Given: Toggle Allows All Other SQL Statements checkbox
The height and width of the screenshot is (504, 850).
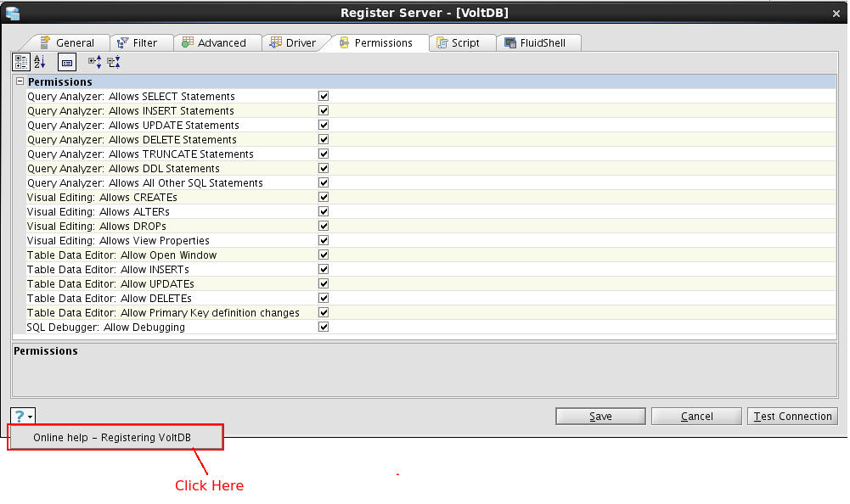Looking at the screenshot, I should tap(324, 182).
